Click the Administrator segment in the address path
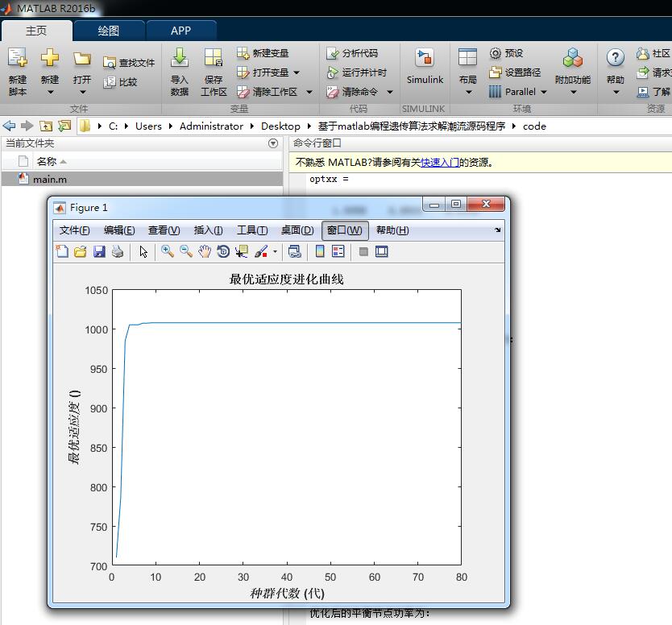 pos(211,126)
